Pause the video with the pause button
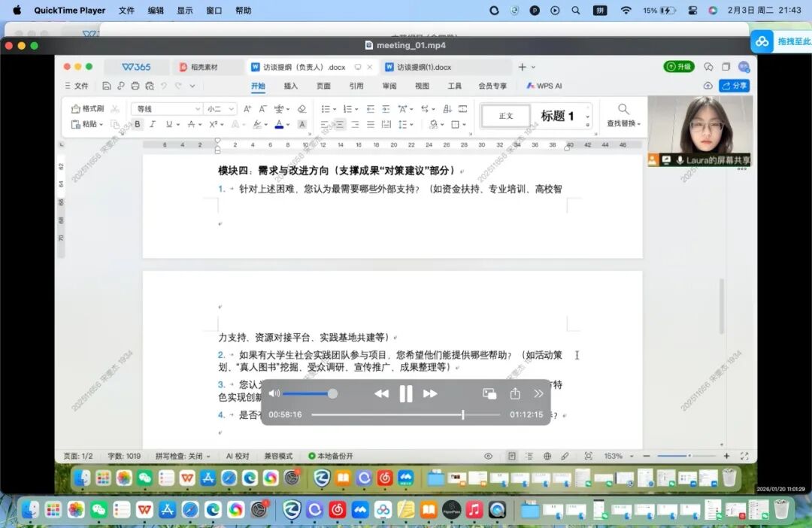Viewport: 812px width, 528px height. click(406, 393)
